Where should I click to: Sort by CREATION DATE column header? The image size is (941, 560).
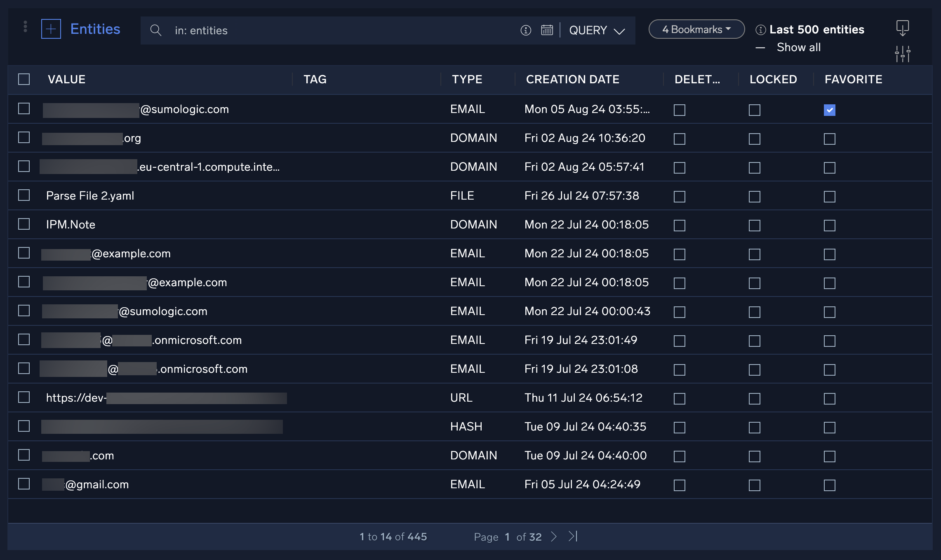point(572,79)
